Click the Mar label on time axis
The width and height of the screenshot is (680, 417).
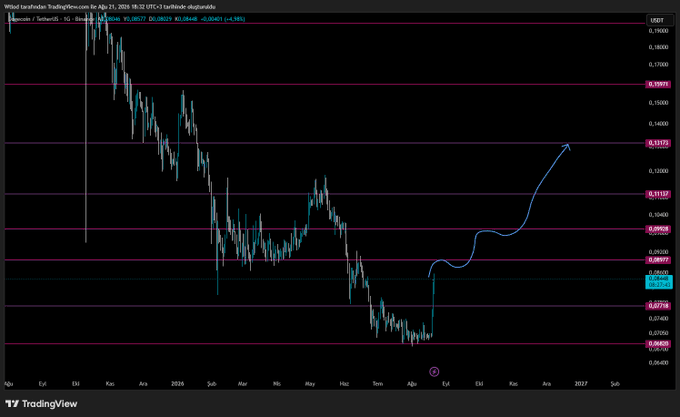(x=242, y=384)
